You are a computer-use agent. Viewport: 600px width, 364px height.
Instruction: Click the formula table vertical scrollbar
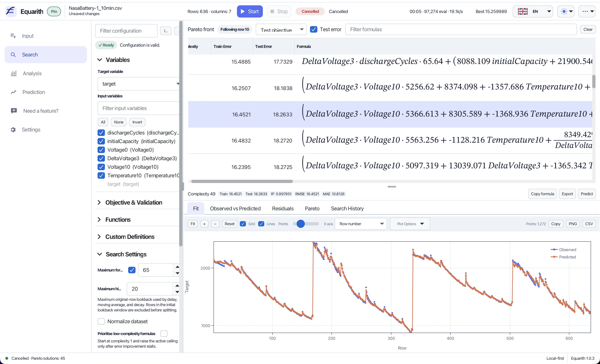(594, 82)
